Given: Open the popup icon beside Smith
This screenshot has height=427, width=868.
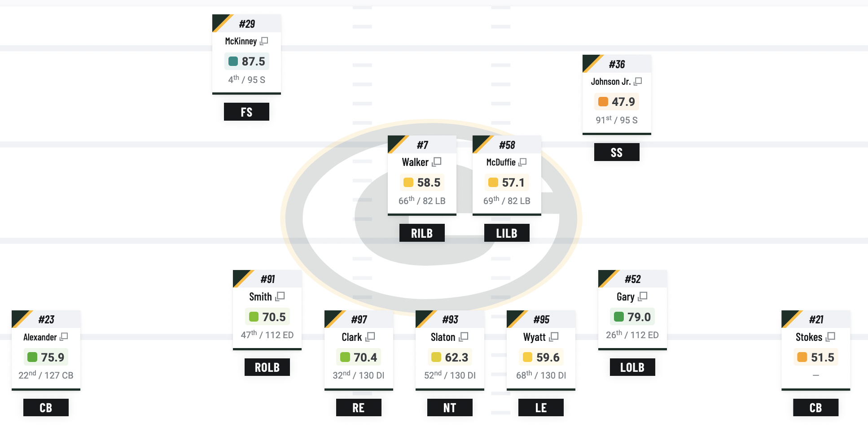Looking at the screenshot, I should [280, 296].
